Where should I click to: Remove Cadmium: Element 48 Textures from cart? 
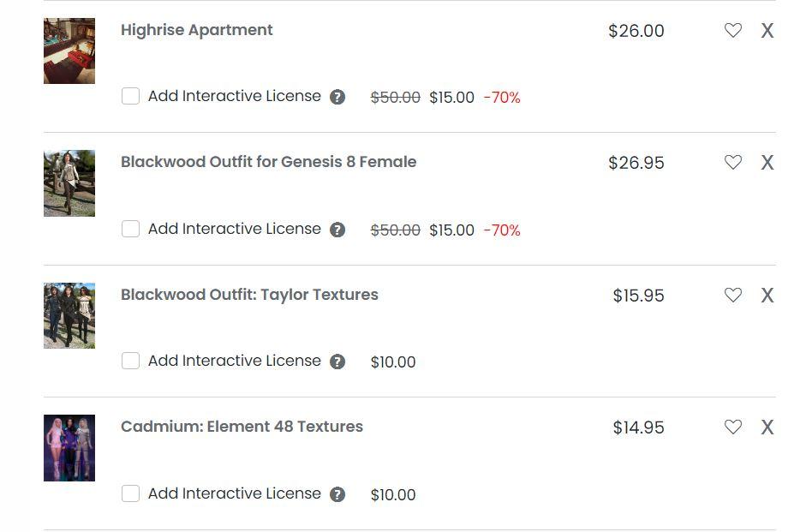click(767, 427)
